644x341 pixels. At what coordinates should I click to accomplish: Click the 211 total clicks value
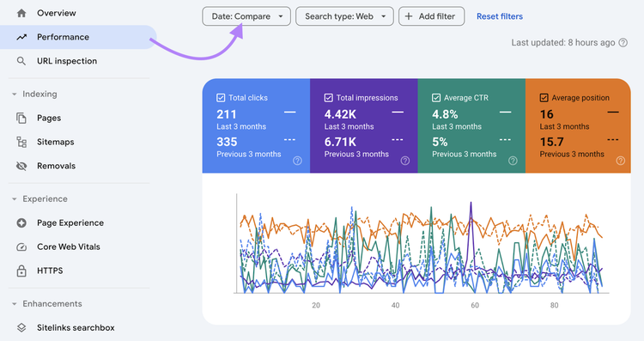tap(227, 114)
